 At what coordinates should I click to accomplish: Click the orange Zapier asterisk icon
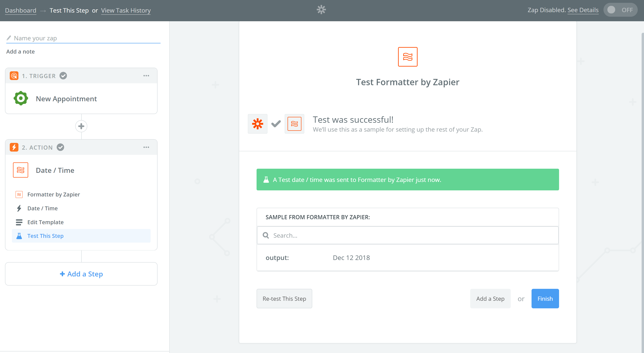(257, 124)
